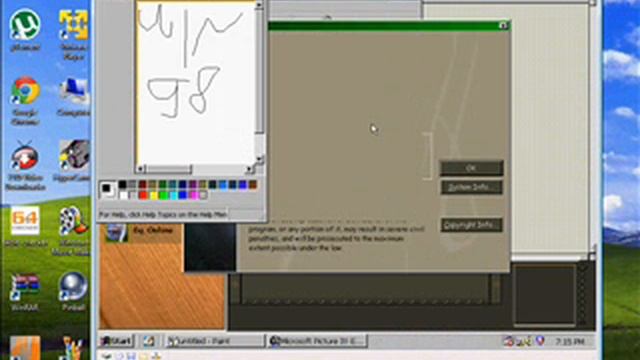Click the Paint canvas up scroll arrow
This screenshot has height=360, width=640.
pos(260,5)
